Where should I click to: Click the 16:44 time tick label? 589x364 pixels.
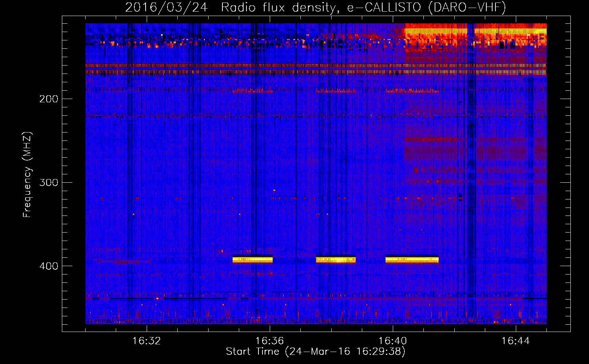coord(516,341)
